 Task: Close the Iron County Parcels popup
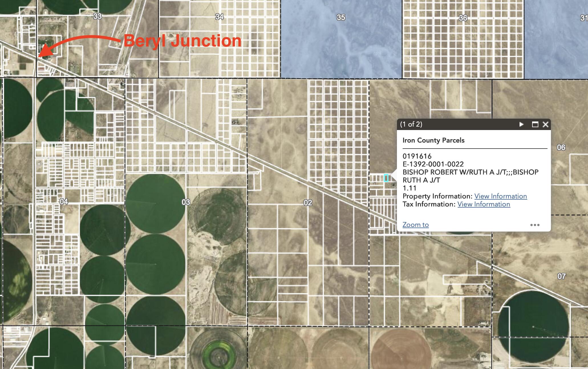[x=546, y=124]
